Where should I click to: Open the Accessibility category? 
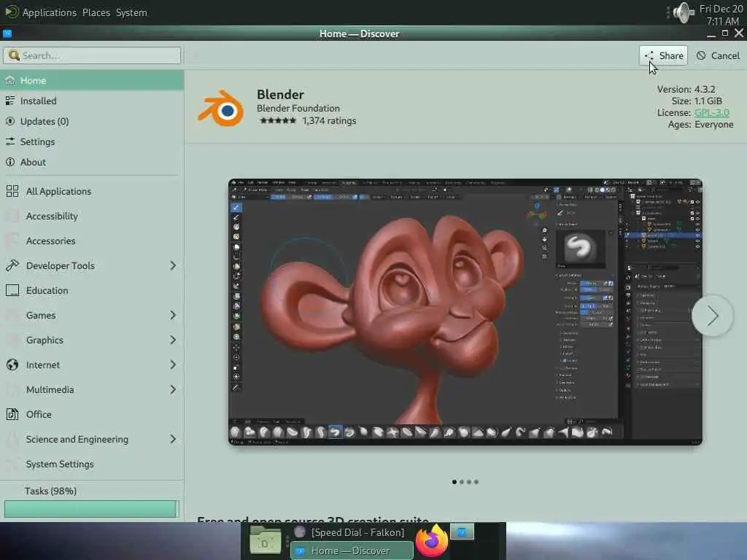tap(91, 216)
